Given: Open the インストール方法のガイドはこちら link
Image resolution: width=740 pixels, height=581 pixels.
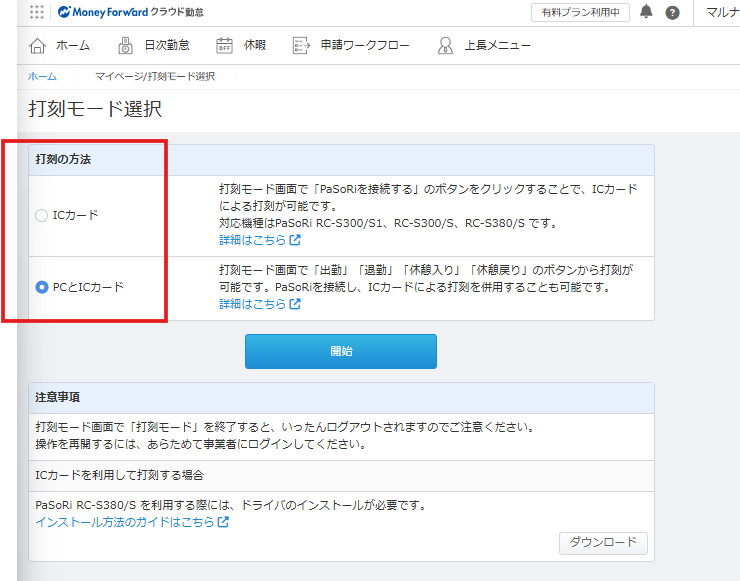Looking at the screenshot, I should 132,522.
